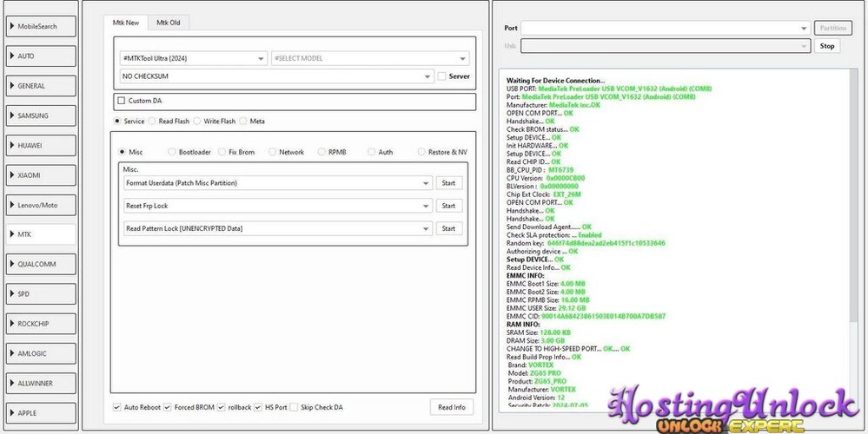This screenshot has height=434, width=868.
Task: Expand the ROCKCHIP sidebar section
Action: [x=41, y=324]
